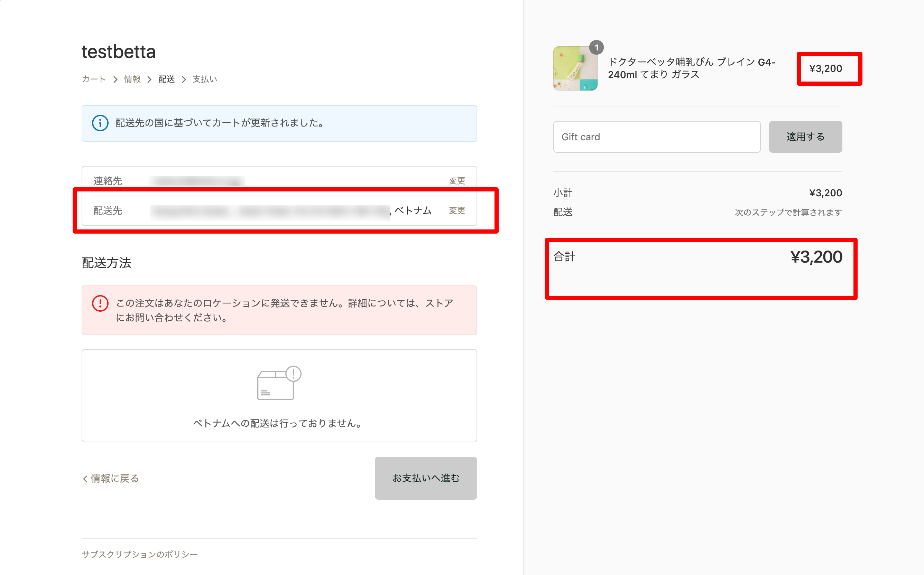924x575 pixels.
Task: Select the 配送 breadcrumb step
Action: (167, 79)
